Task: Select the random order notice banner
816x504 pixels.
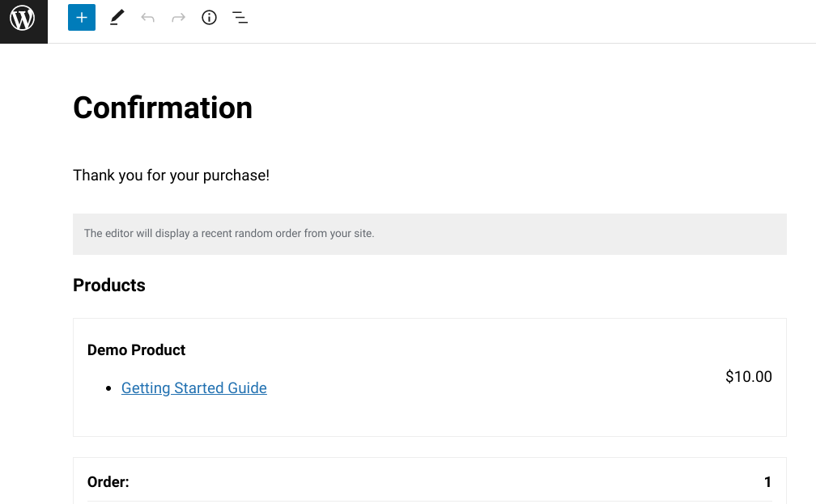Action: [430, 233]
